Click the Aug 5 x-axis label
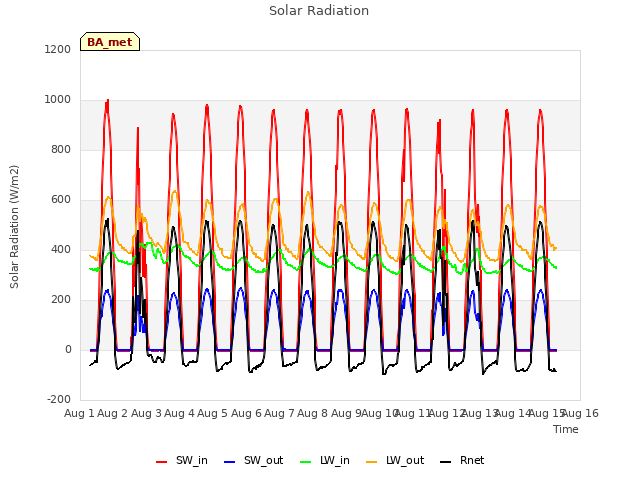640x480 pixels. [212, 413]
